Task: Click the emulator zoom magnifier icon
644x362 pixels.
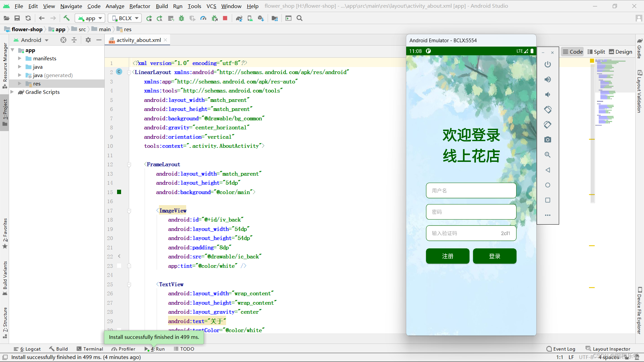Action: (548, 155)
